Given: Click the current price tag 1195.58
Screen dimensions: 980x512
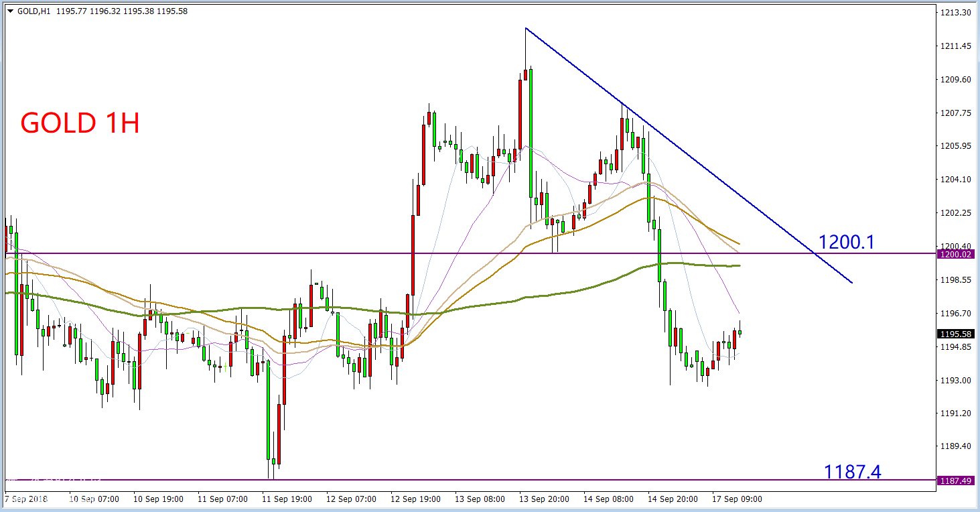Looking at the screenshot, I should [x=957, y=334].
